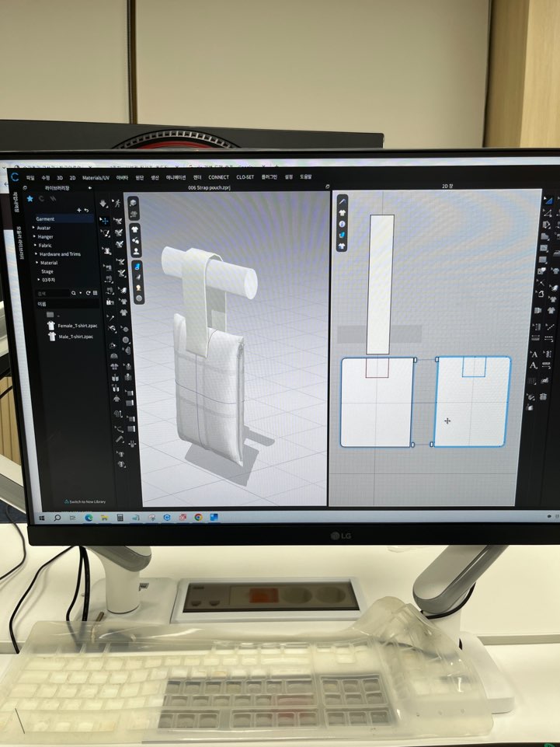Click the pen icon atop 2D floating toolbar
Image resolution: width=560 pixels, height=747 pixels.
(x=343, y=202)
